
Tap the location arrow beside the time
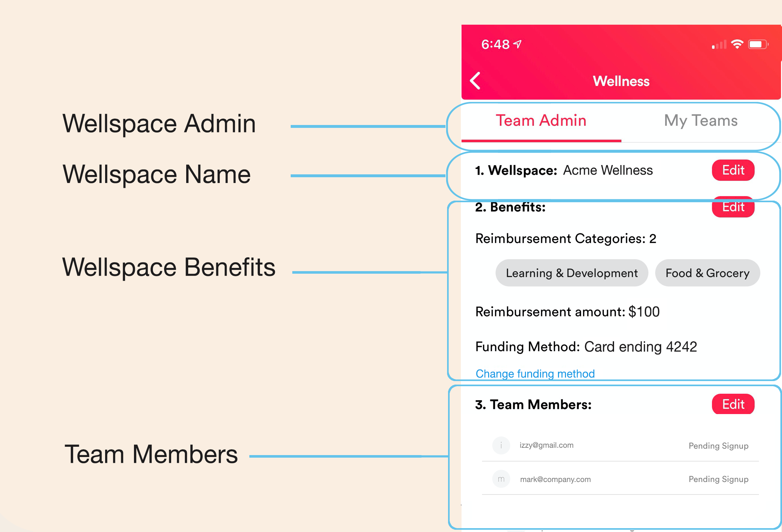518,44
